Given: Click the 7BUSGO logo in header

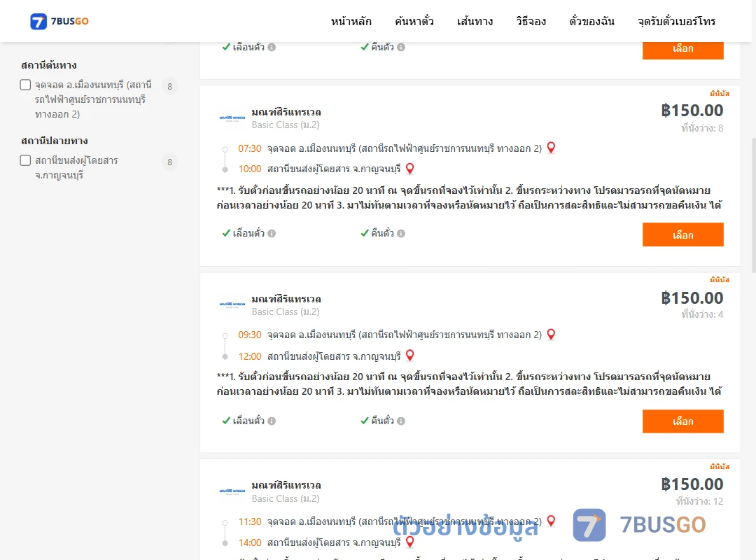Looking at the screenshot, I should 59,21.
